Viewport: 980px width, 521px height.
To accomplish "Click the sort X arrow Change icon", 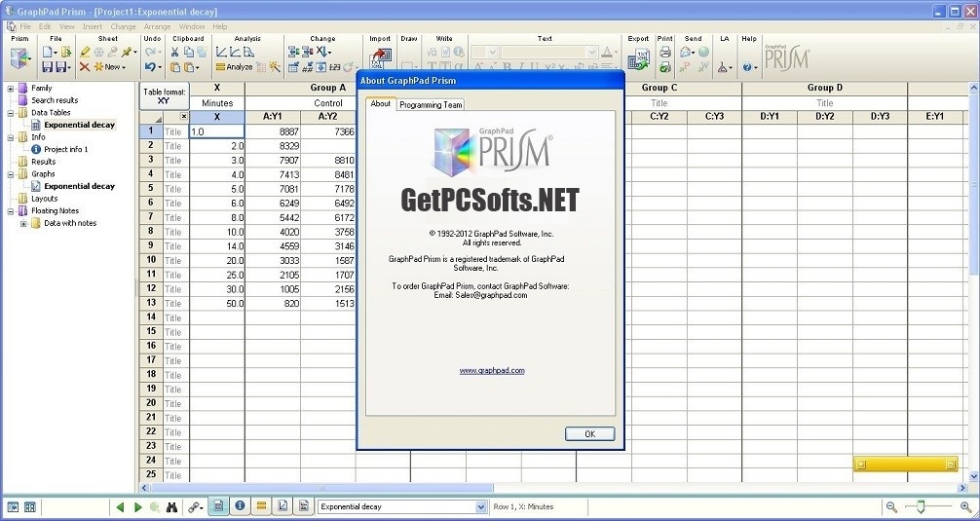I will coord(321,52).
